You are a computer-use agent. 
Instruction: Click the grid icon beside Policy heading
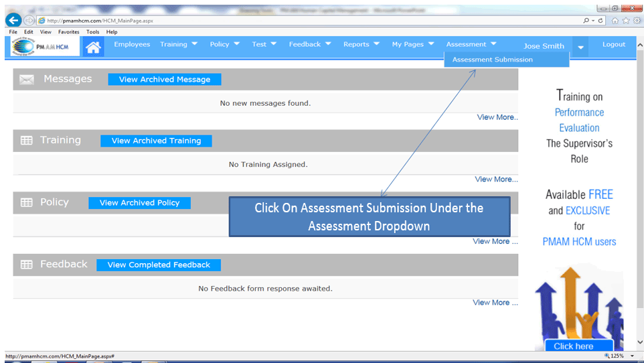pos(27,202)
